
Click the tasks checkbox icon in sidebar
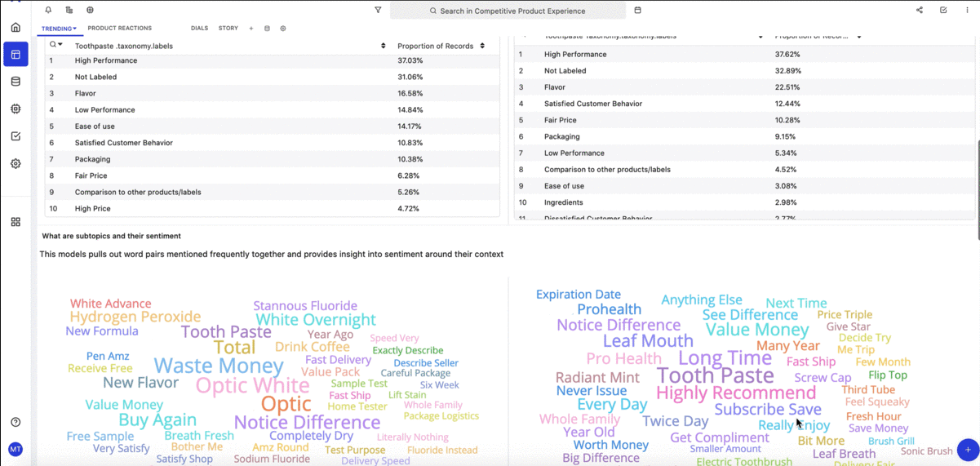coord(16,136)
